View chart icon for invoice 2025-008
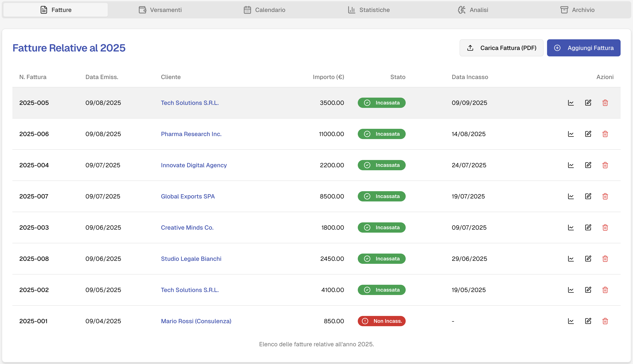Screen dimensions: 633x364 click(571, 259)
